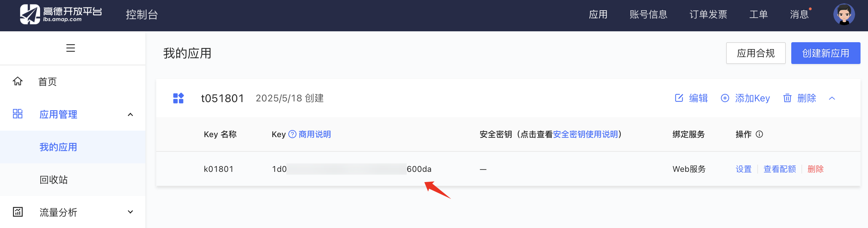The height and width of the screenshot is (228, 868).
Task: Click the info icon beside 操作
Action: pyautogui.click(x=759, y=134)
